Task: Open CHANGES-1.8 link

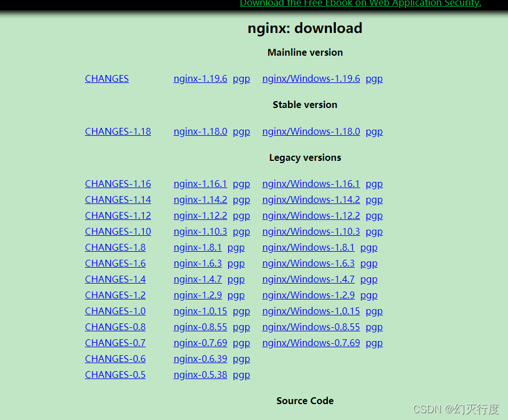Action: tap(115, 247)
